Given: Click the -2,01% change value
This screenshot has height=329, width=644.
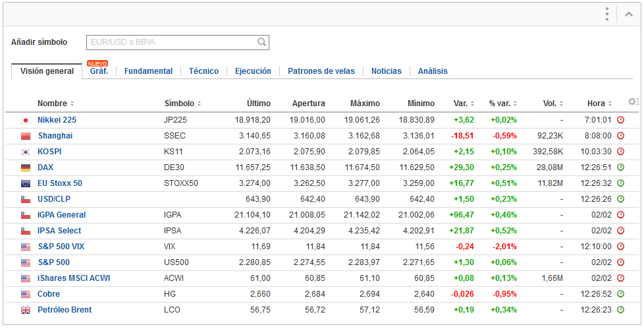Looking at the screenshot, I should point(505,247).
